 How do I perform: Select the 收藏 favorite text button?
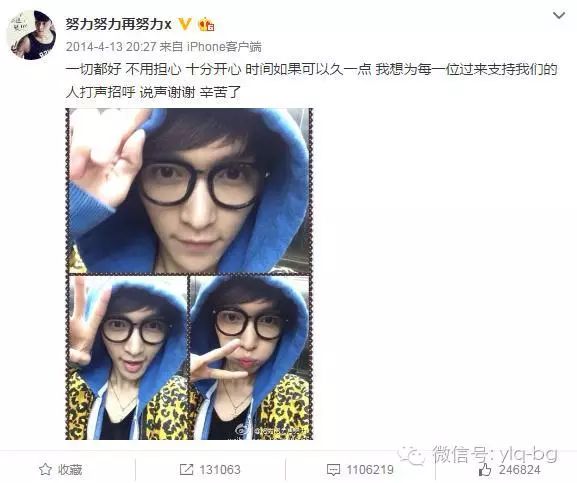[x=70, y=469]
